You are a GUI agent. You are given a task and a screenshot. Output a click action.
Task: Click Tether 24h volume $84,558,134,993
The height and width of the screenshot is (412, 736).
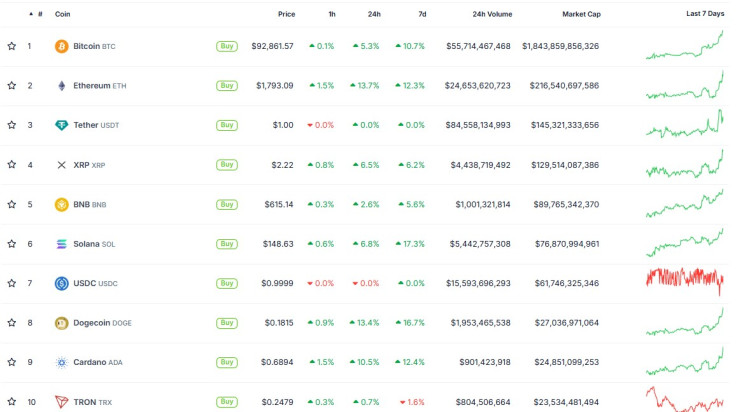[x=478, y=125]
